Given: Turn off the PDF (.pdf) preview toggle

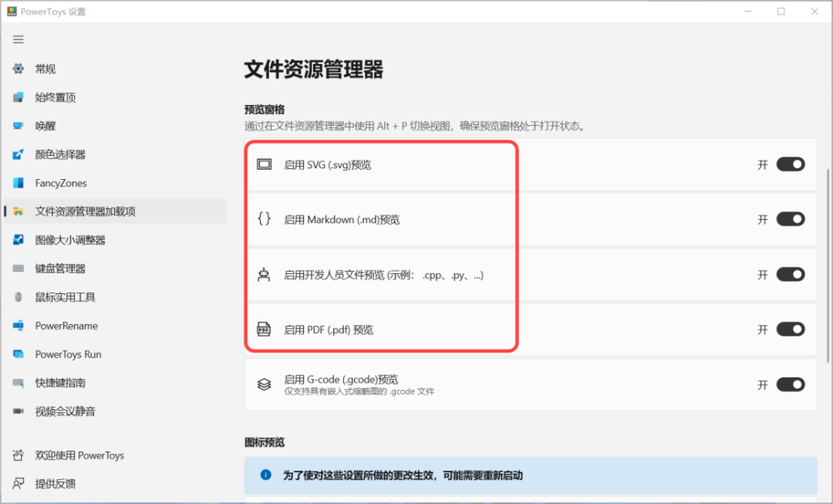Looking at the screenshot, I should [x=791, y=329].
